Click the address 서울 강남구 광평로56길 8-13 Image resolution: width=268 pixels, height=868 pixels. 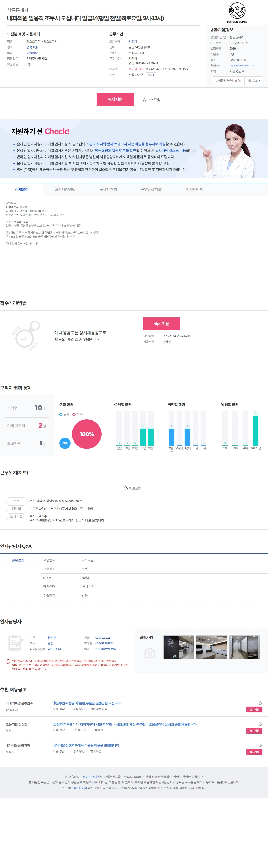click(x=56, y=501)
